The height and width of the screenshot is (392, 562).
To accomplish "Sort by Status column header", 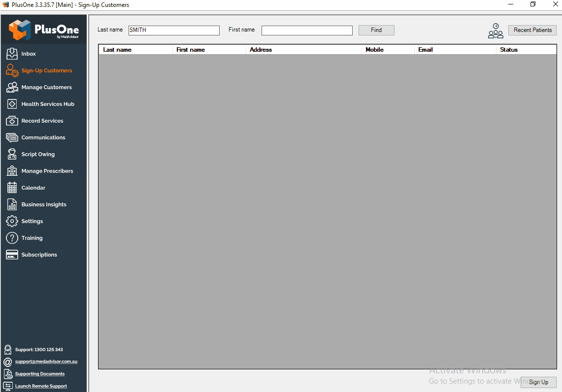I will coord(526,50).
